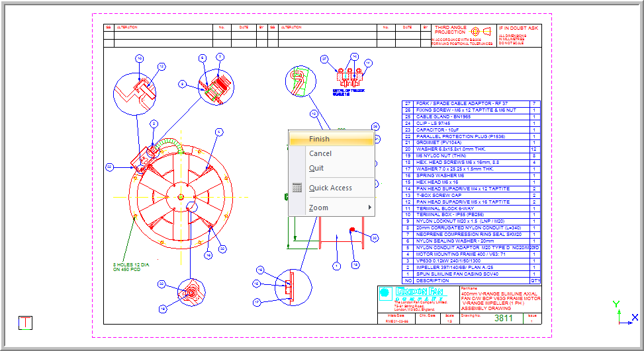Click the red T marker icon
This screenshot has width=644, height=351.
pyautogui.click(x=26, y=323)
